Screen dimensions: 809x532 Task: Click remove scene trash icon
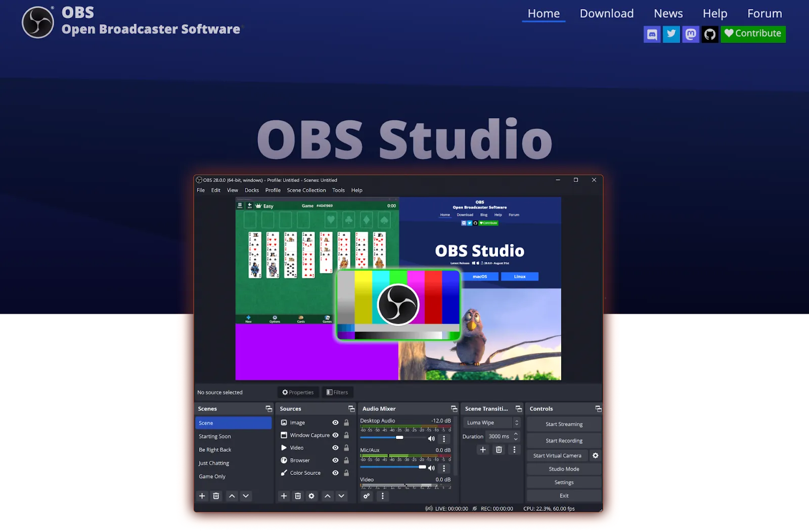pyautogui.click(x=216, y=496)
